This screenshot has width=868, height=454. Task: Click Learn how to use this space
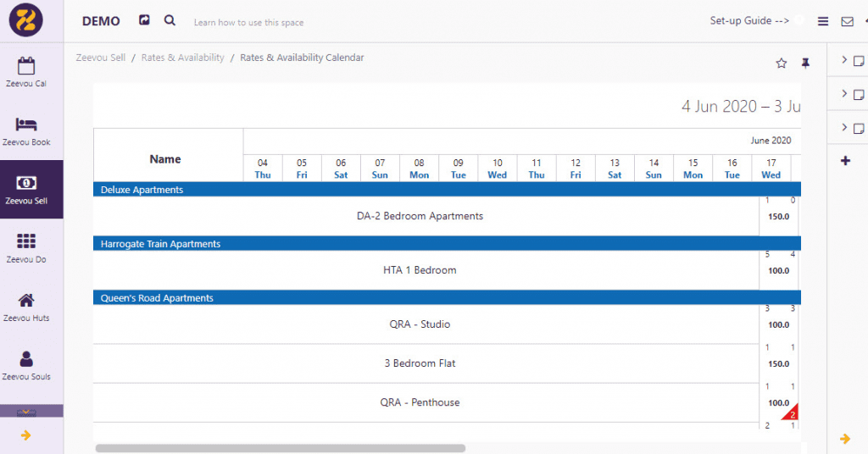pyautogui.click(x=248, y=23)
